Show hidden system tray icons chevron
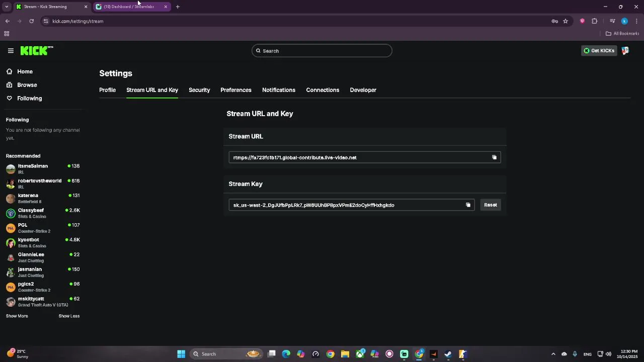Image resolution: width=644 pixels, height=362 pixels. (x=553, y=354)
